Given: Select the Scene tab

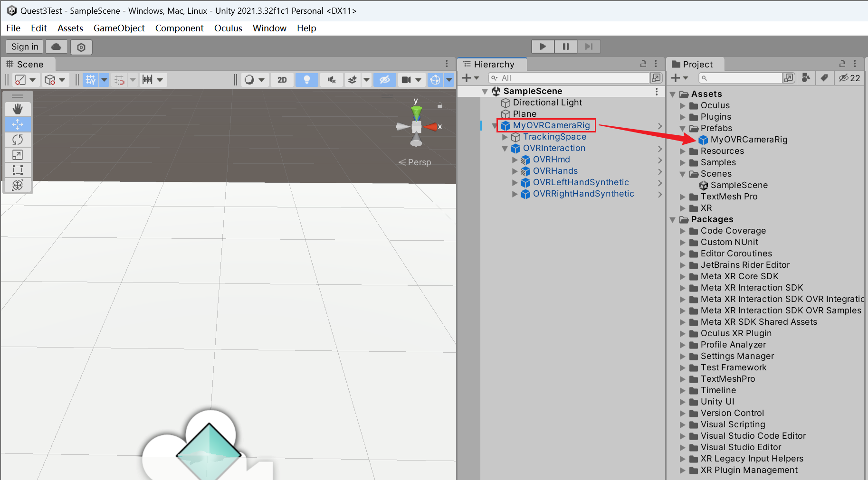Looking at the screenshot, I should click(28, 64).
